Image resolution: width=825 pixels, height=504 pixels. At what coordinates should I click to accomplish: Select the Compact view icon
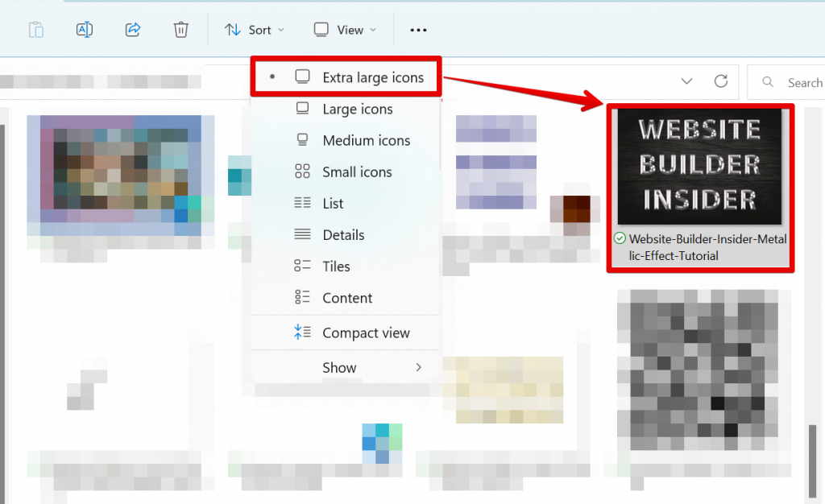tap(302, 332)
